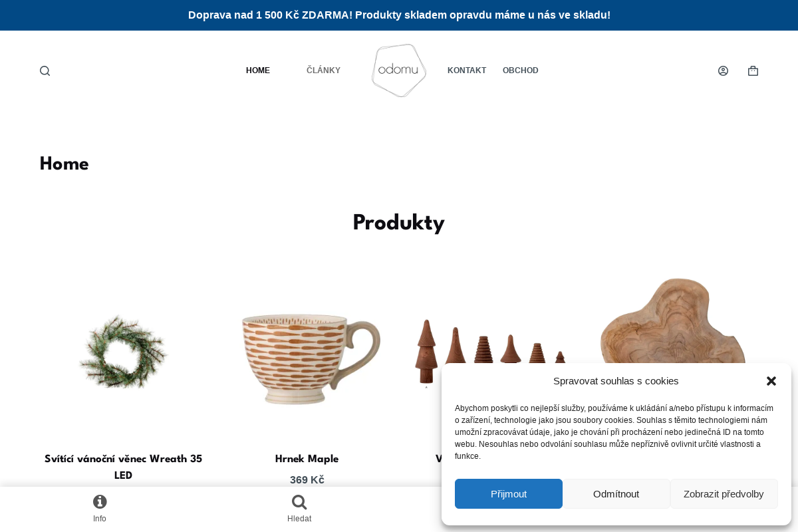This screenshot has height=532, width=798.
Task: Tap the Hledat search icon in bottom bar
Action: click(x=299, y=502)
